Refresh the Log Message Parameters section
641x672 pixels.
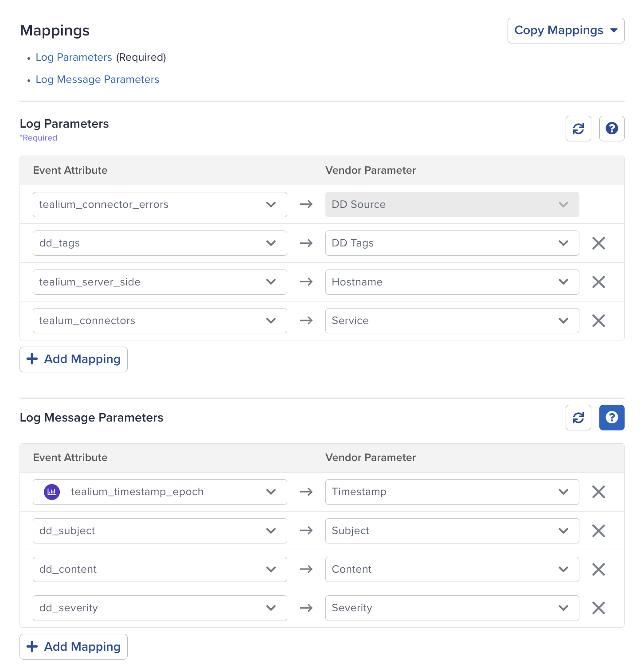(578, 418)
